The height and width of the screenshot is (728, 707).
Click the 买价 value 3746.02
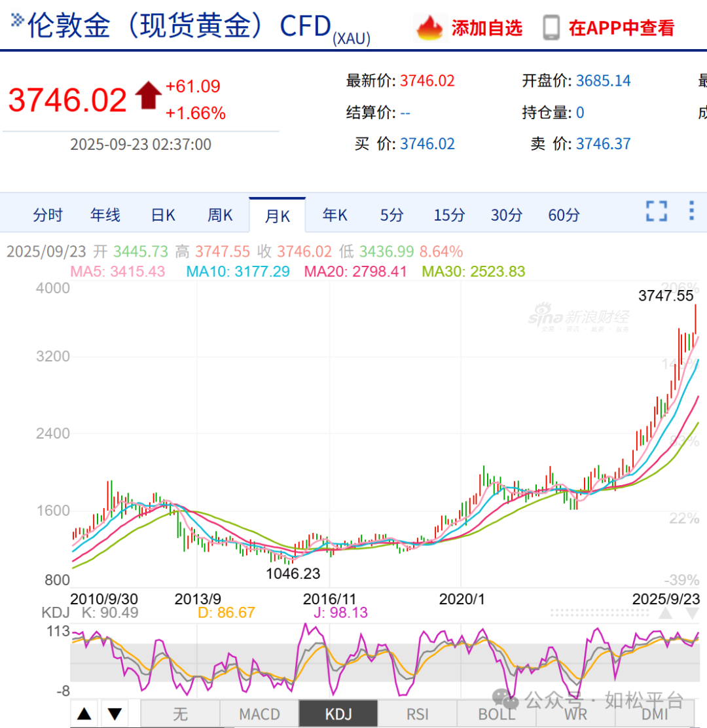(x=427, y=144)
